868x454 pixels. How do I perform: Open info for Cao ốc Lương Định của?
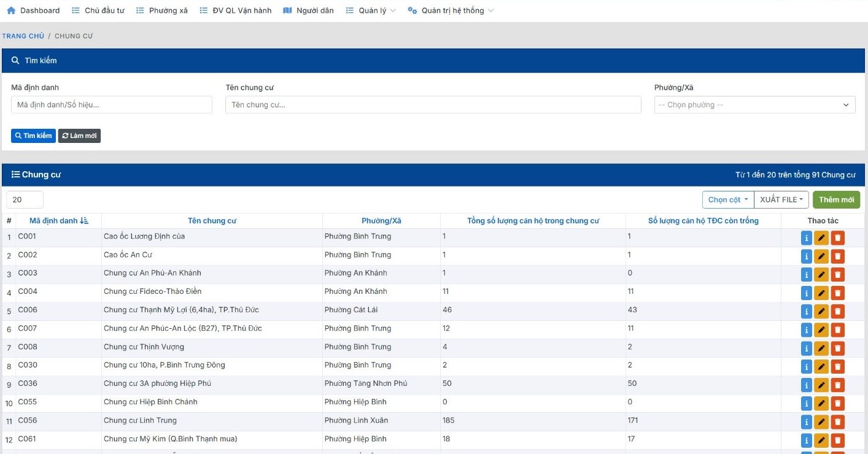click(x=807, y=238)
